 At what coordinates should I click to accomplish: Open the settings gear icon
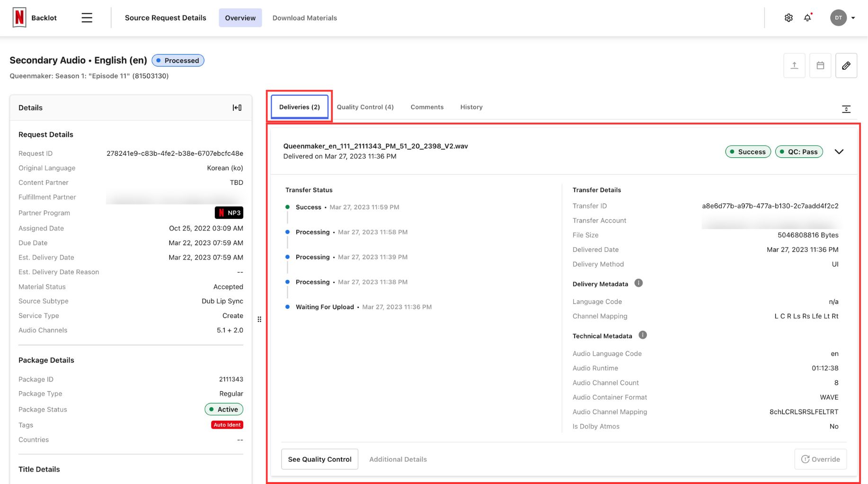pos(788,18)
